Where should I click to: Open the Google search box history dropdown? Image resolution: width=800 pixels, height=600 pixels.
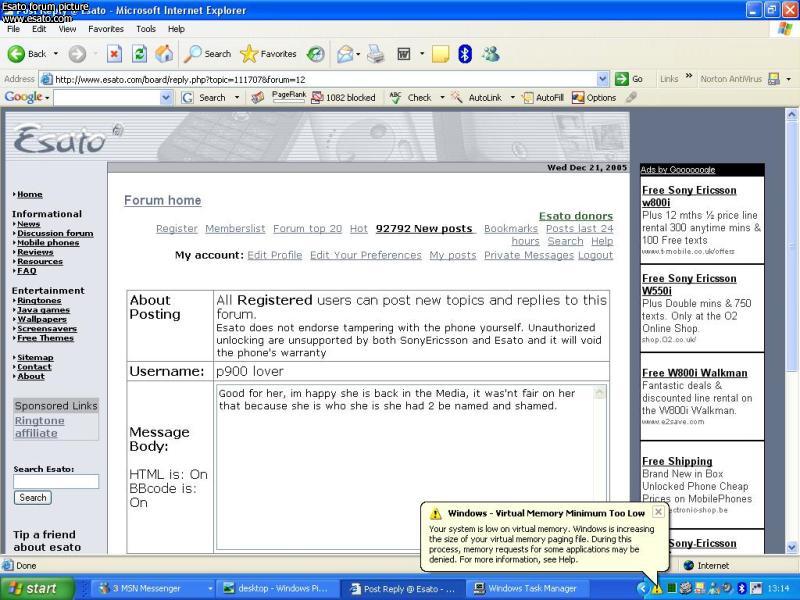pos(166,97)
